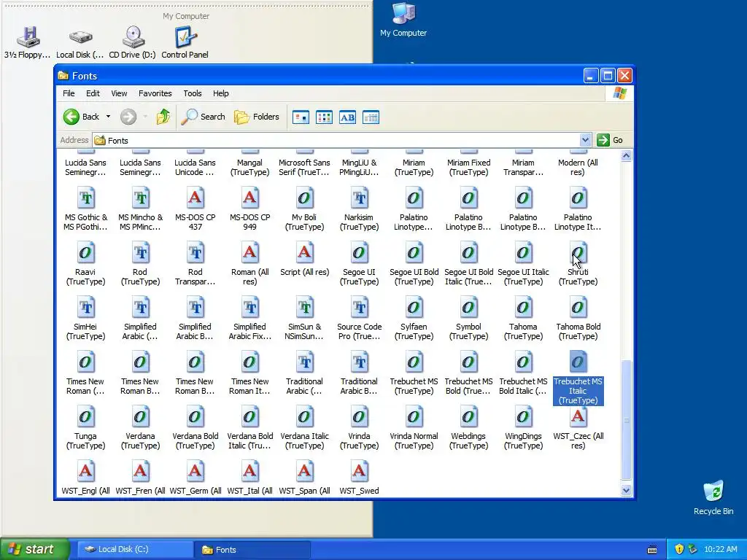Show the Folders pane
The width and height of the screenshot is (747, 560).
tap(257, 117)
